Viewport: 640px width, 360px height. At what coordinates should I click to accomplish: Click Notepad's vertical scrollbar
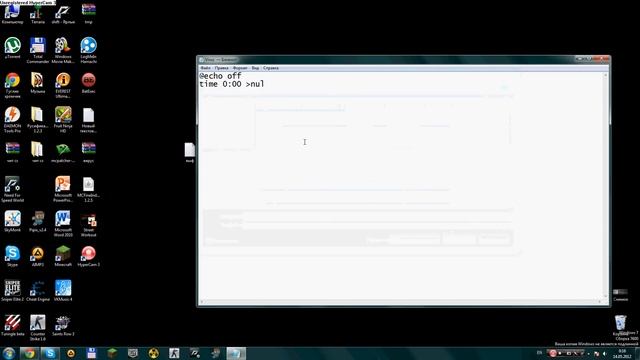point(606,186)
